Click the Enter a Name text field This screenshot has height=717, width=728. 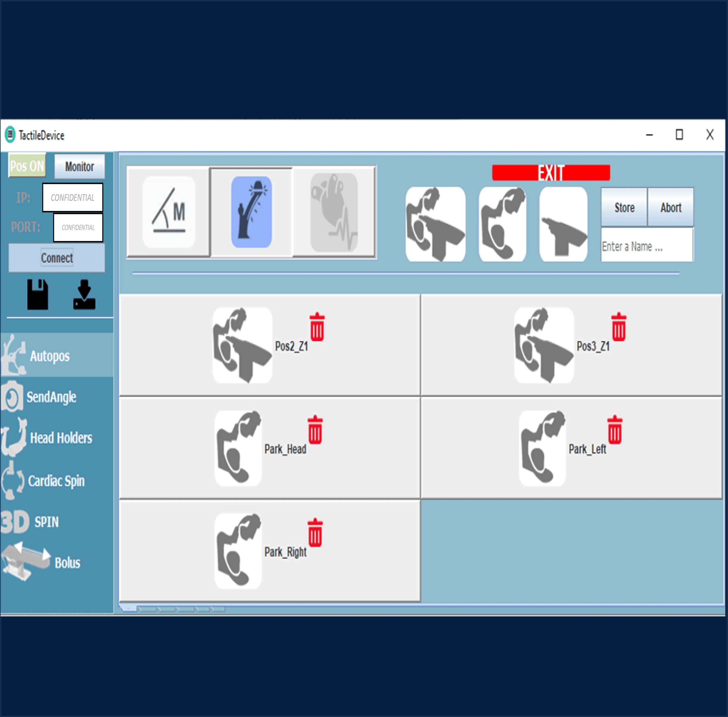646,246
